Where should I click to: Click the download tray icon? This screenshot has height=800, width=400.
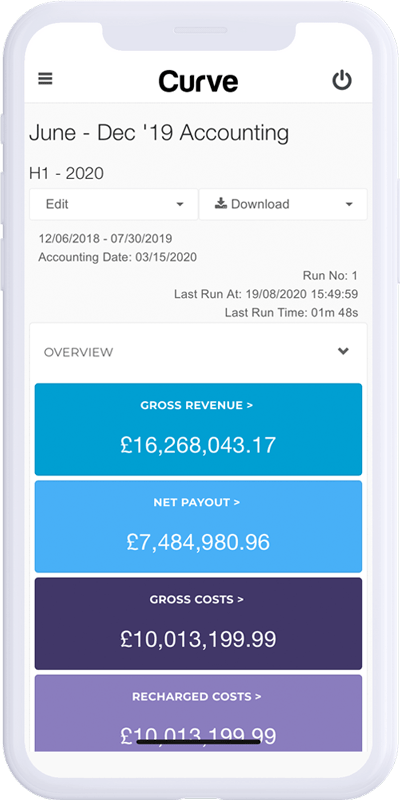(x=220, y=204)
